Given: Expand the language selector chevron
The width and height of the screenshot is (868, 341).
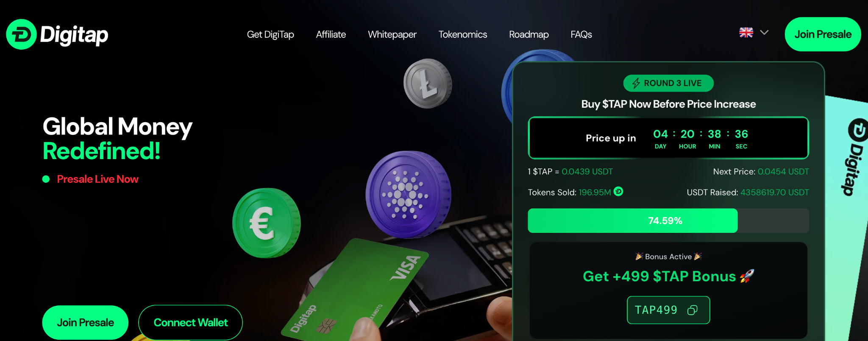Looking at the screenshot, I should [x=764, y=33].
